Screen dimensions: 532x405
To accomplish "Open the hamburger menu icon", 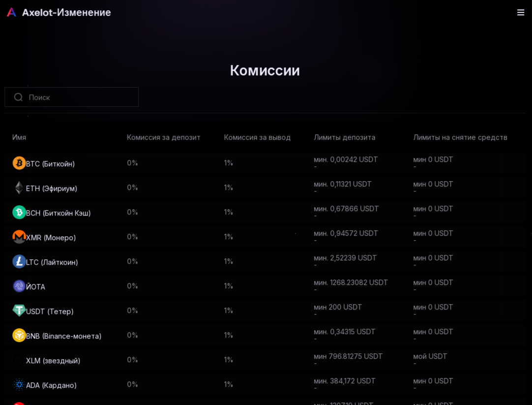I will click(x=521, y=13).
